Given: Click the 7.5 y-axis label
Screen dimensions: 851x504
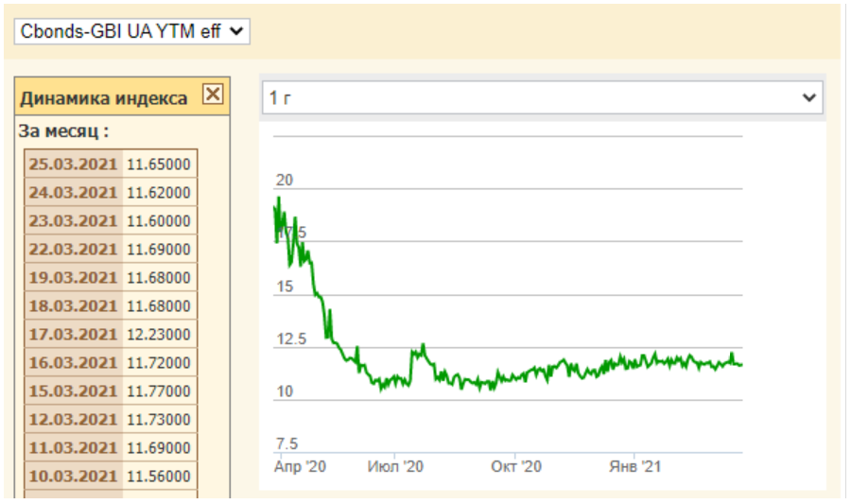Looking at the screenshot, I should pyautogui.click(x=287, y=443).
